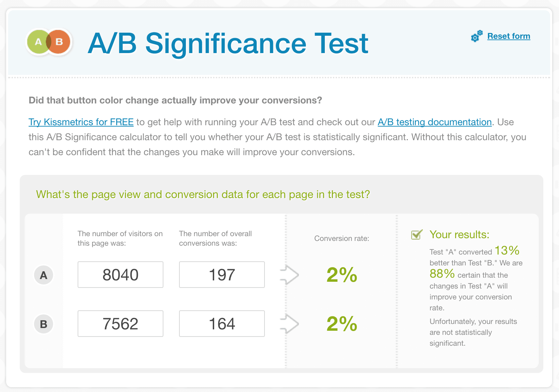Click the 2% conversion rate for Test A

pos(341,275)
